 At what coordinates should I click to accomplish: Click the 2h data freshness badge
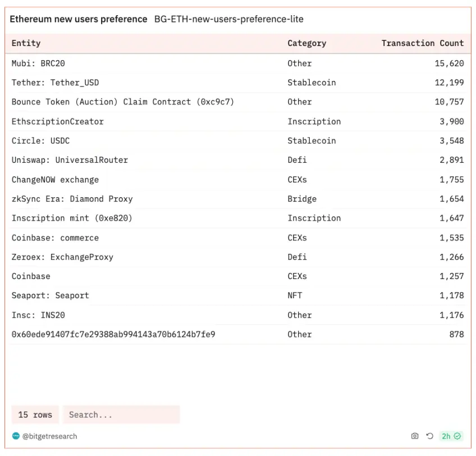[x=451, y=436]
